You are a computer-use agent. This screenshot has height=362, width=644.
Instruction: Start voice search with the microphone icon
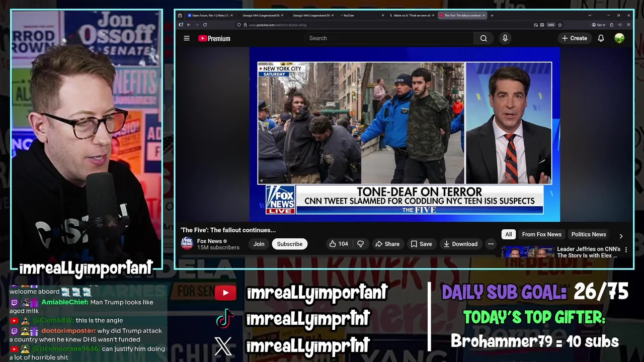[505, 38]
